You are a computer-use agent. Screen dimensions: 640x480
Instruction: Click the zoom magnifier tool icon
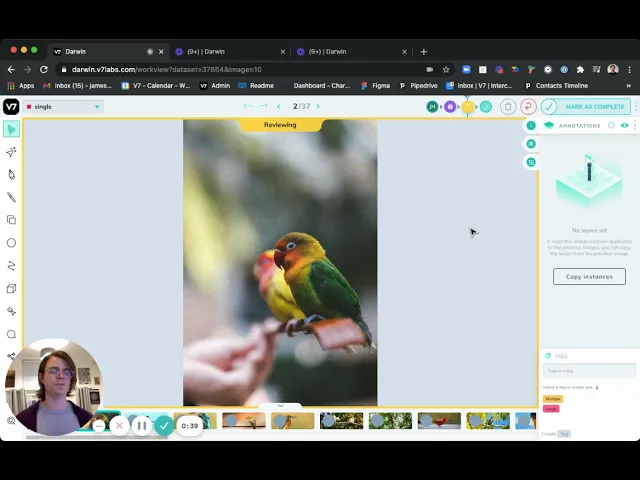(x=11, y=420)
